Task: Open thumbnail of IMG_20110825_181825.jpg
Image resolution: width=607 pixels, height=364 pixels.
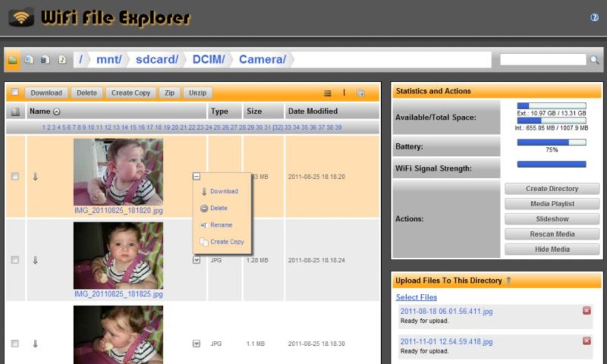Action: tap(118, 255)
